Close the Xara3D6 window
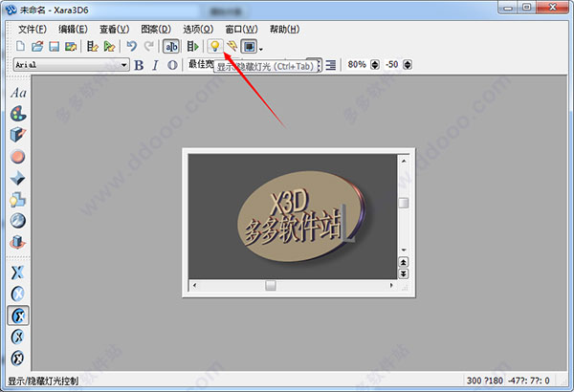 (553, 7)
